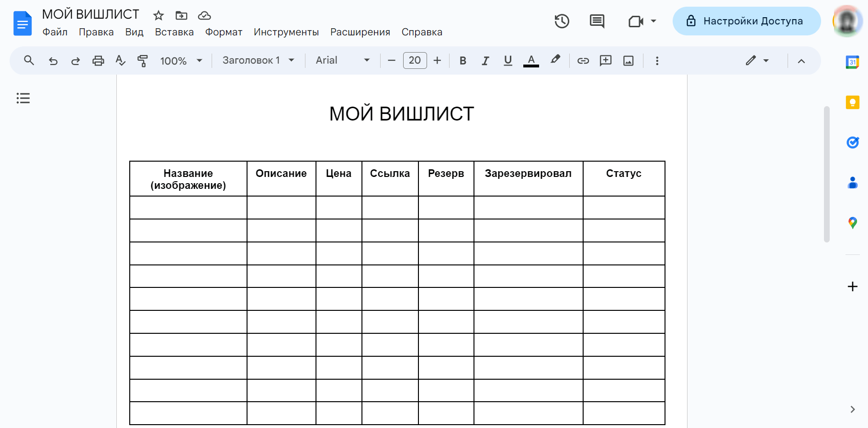868x428 pixels.
Task: Open the Справка menu
Action: pos(422,32)
